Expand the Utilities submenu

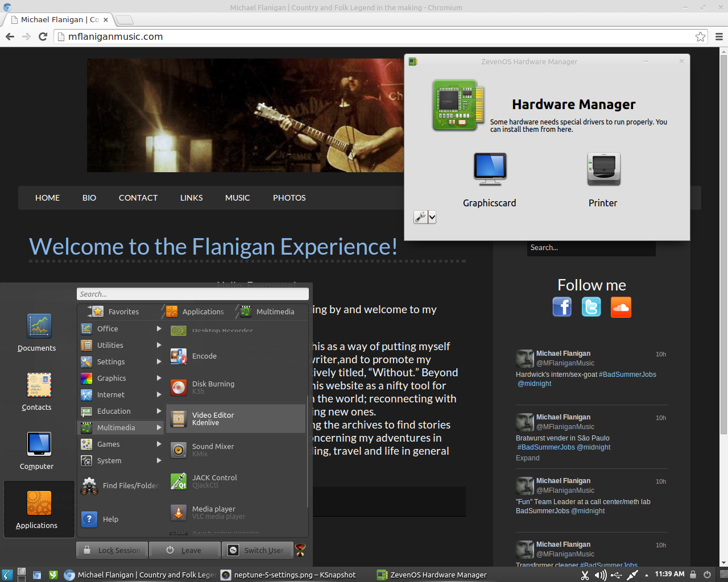pyautogui.click(x=121, y=345)
